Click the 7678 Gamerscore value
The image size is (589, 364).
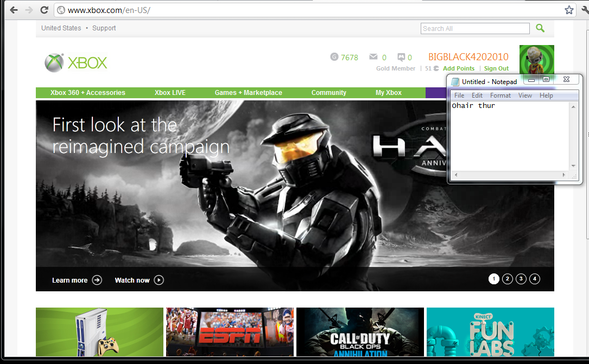click(350, 58)
